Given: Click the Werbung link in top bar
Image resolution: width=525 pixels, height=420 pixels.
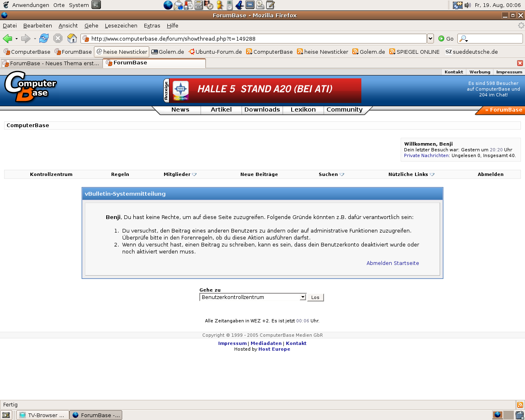Looking at the screenshot, I should 480,72.
